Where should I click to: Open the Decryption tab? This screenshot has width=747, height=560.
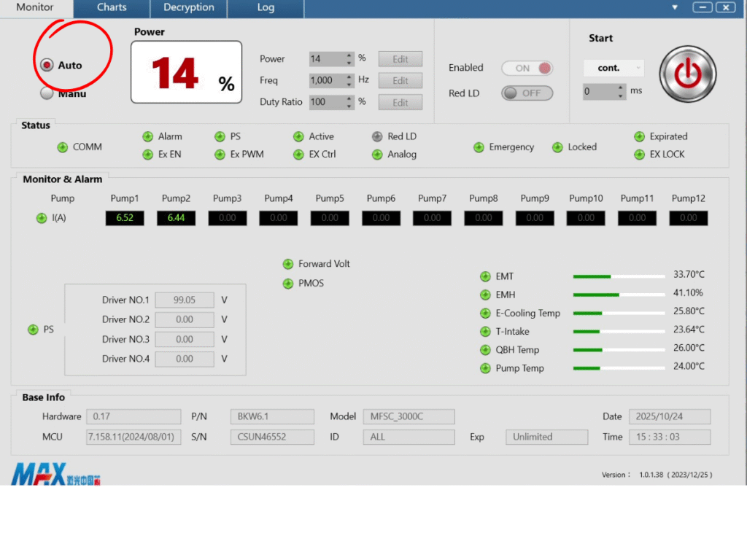[188, 7]
